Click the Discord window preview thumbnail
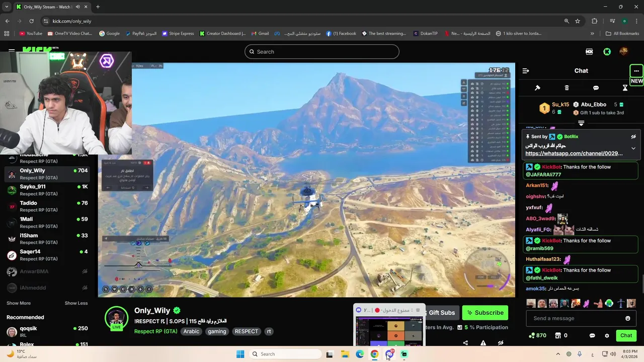Viewport: 644px width, 362px height. click(389, 331)
